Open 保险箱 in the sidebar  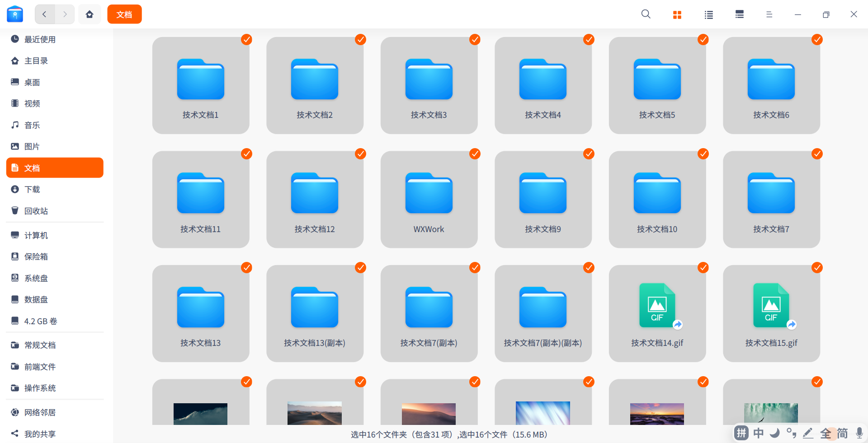coord(55,256)
